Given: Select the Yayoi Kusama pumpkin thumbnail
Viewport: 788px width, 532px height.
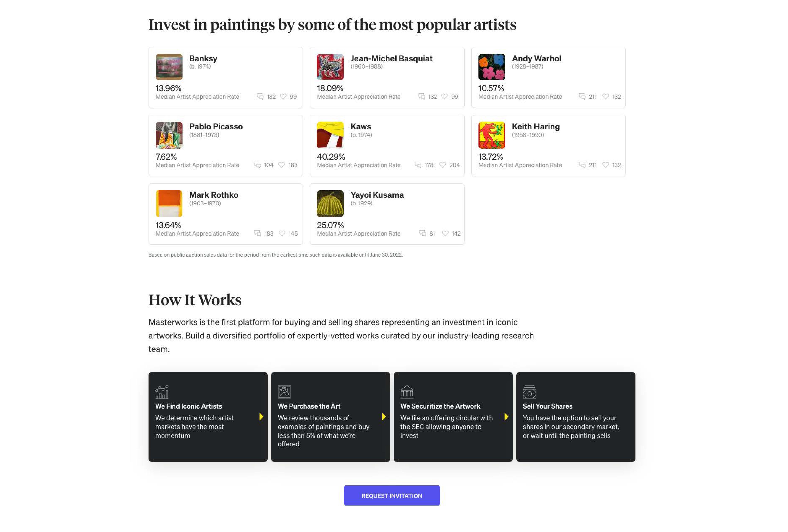Looking at the screenshot, I should click(x=330, y=204).
